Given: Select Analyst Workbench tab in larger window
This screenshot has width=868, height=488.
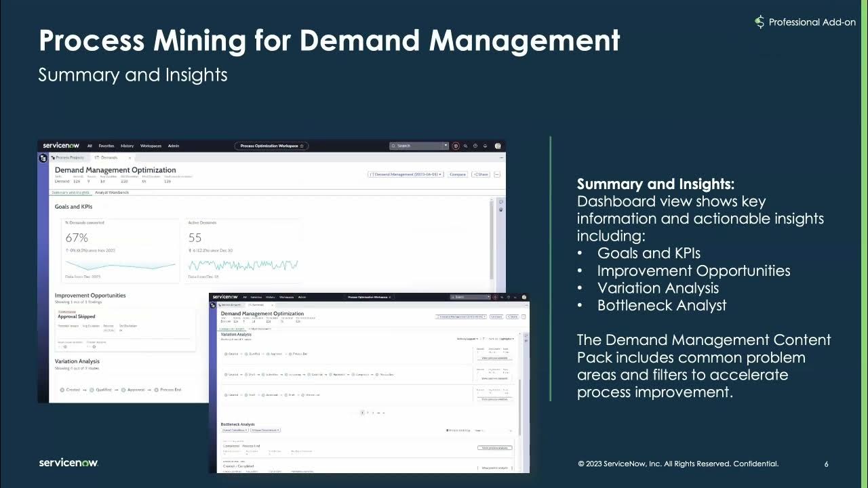Looking at the screenshot, I should pyautogui.click(x=111, y=192).
